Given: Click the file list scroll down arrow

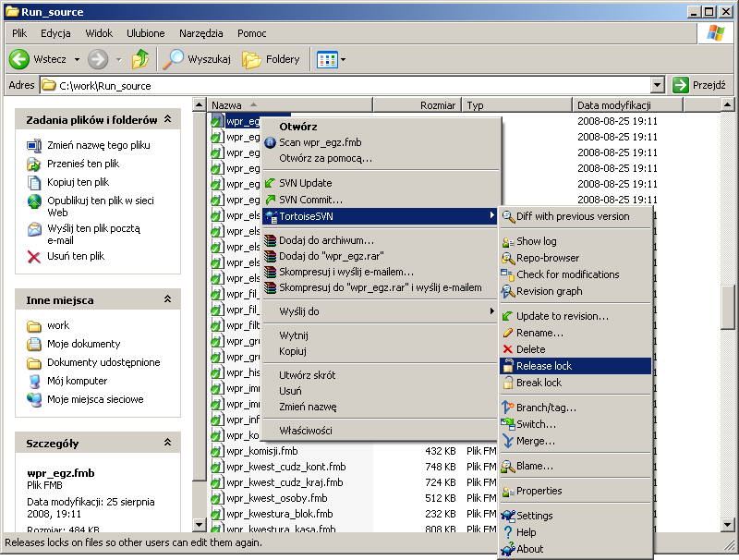Looking at the screenshot, I should point(727,524).
